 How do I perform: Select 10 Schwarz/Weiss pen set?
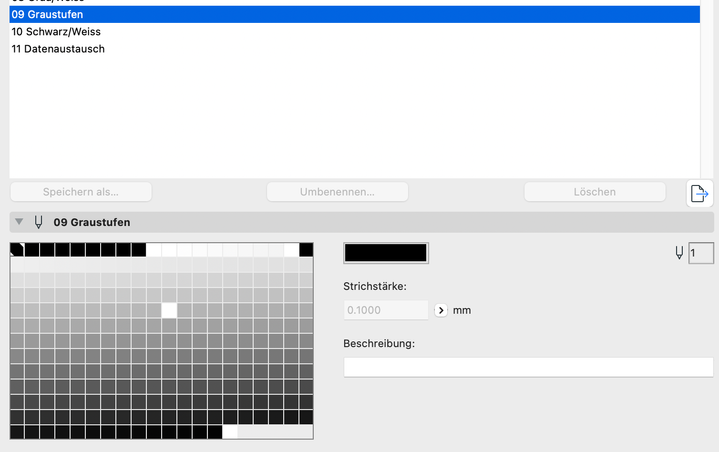click(354, 32)
